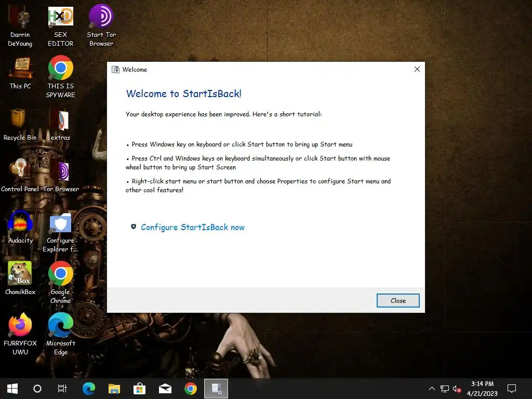Open Cortana circle in taskbar
The width and height of the screenshot is (532, 399).
pos(37,389)
